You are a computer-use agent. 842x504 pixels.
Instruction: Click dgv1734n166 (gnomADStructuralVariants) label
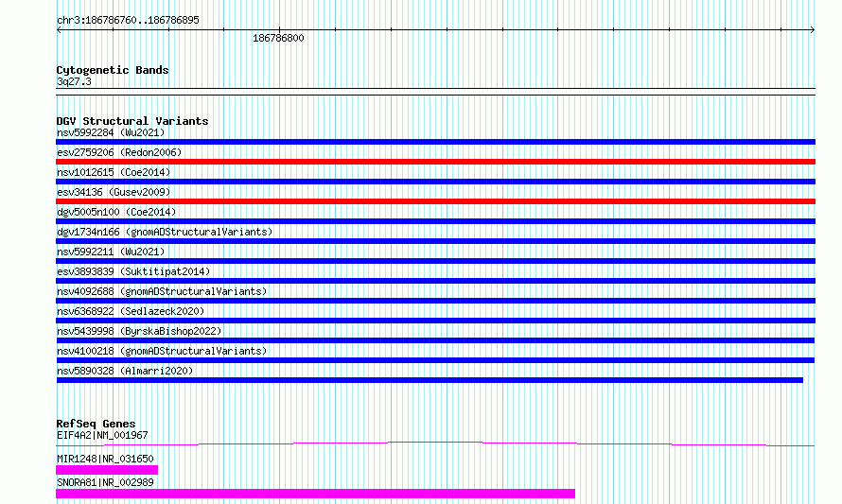[x=165, y=232]
